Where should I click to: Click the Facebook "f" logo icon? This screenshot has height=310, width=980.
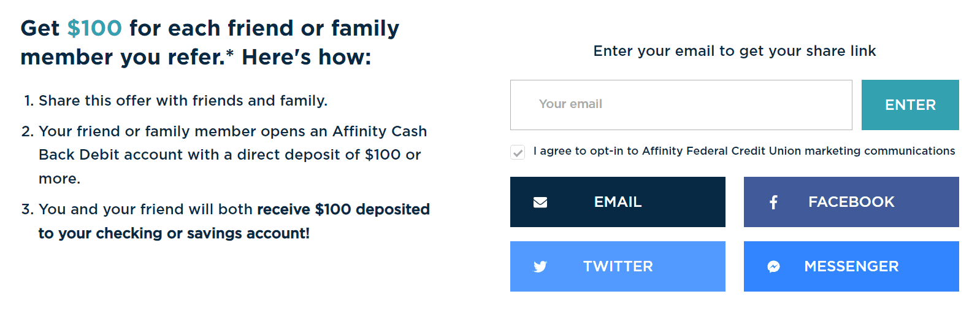(774, 203)
